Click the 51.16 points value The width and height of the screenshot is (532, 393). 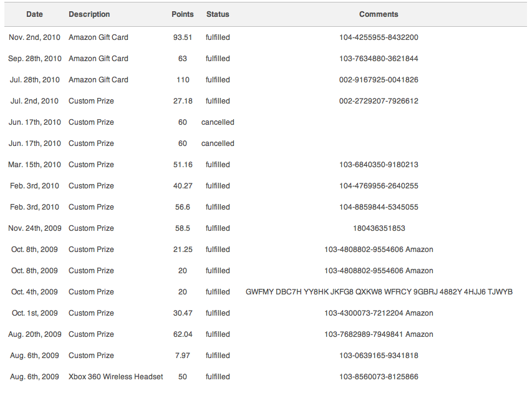click(183, 165)
